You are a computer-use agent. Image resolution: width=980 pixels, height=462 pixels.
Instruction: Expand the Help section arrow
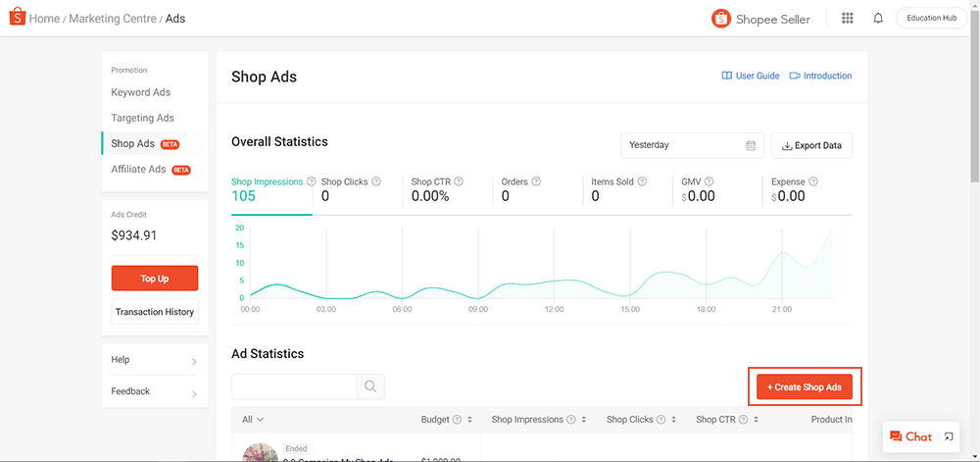pos(194,362)
